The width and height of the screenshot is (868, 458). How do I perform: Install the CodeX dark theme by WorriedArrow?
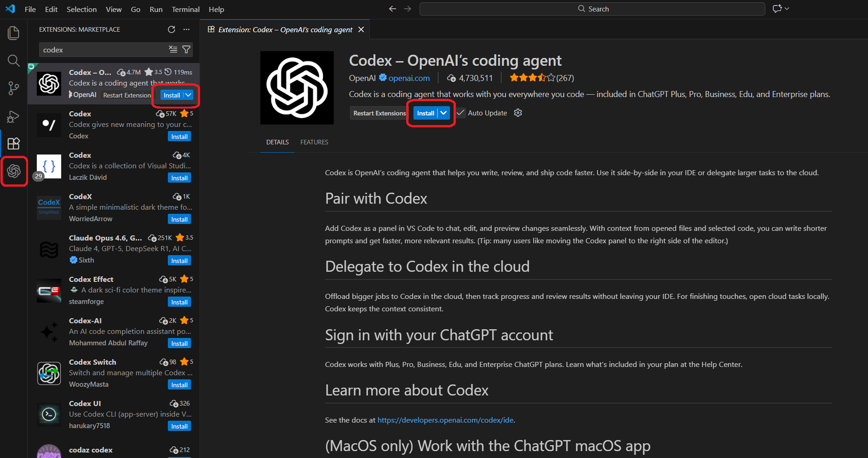click(x=179, y=219)
